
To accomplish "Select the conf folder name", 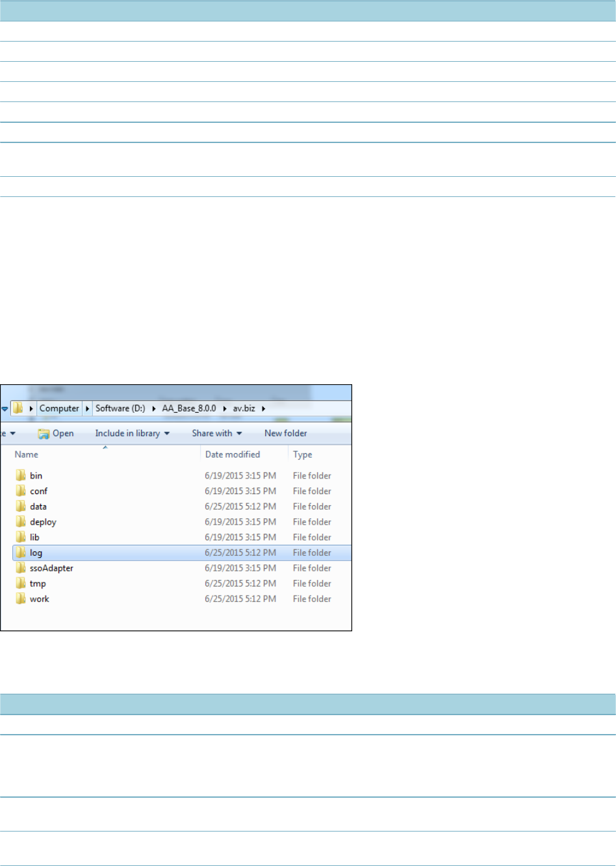I will pyautogui.click(x=38, y=491).
